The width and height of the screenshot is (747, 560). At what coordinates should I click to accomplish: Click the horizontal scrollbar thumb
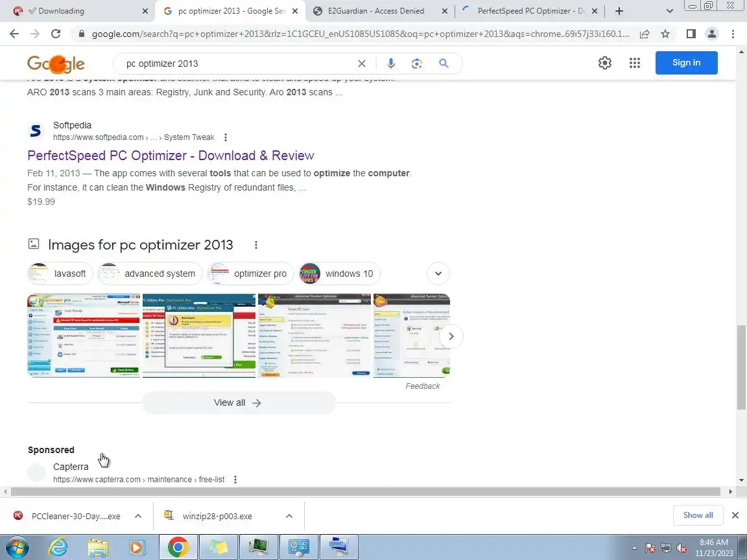(366, 491)
